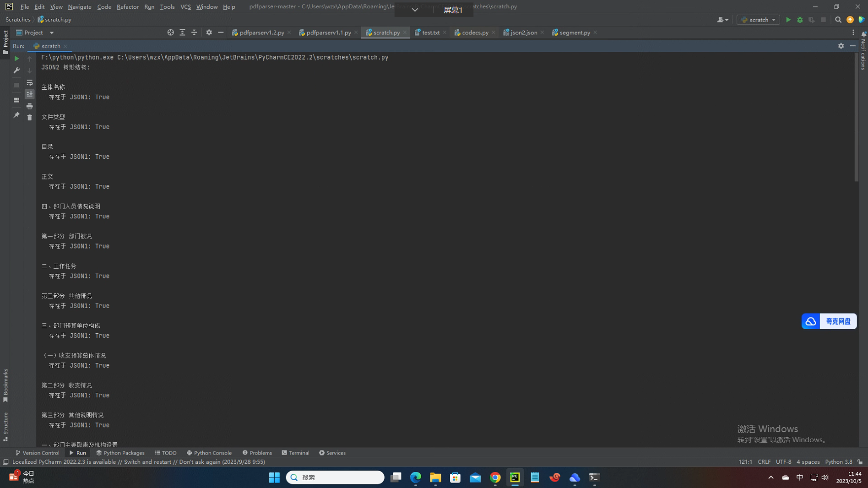868x488 pixels.
Task: Debug scratch with the bug icon
Action: [800, 20]
